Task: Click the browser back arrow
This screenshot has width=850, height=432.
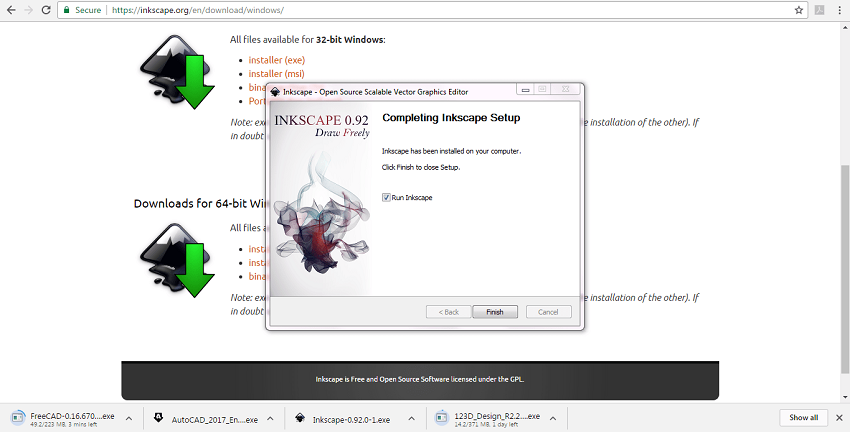Action: pos(11,10)
